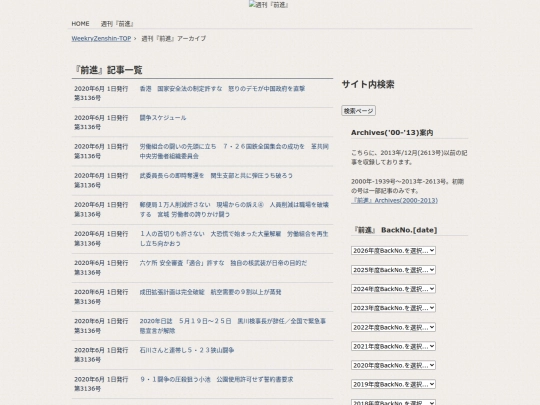Viewport: 540px width, 405px height.
Task: Click the 『前進』記事一覧 heading
Action: pos(108,70)
